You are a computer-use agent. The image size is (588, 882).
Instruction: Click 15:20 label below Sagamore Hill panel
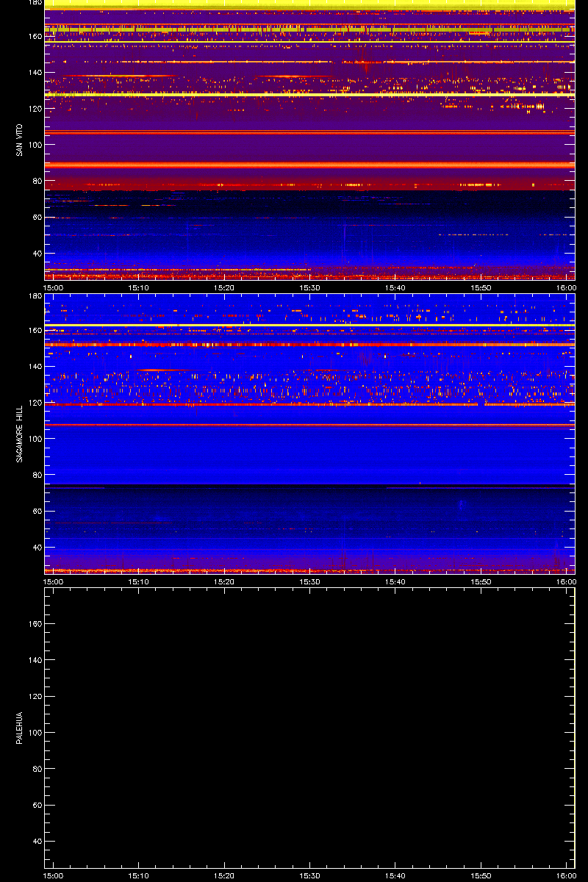[x=224, y=582]
